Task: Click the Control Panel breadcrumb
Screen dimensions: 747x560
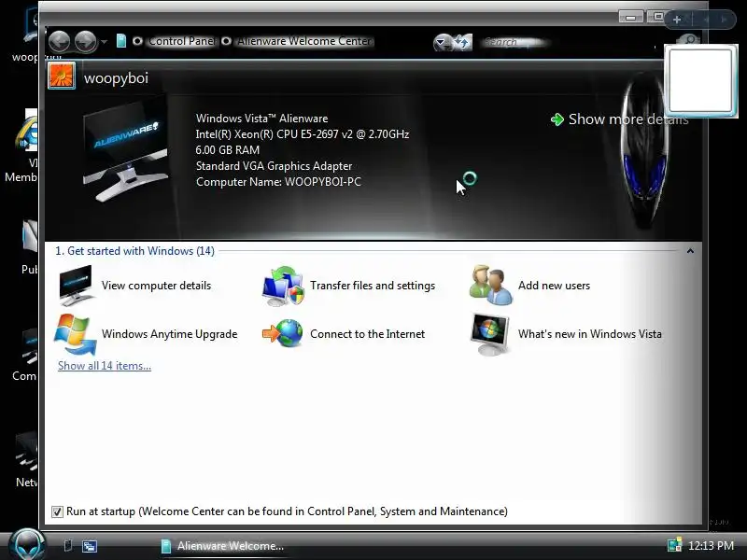Action: [181, 41]
